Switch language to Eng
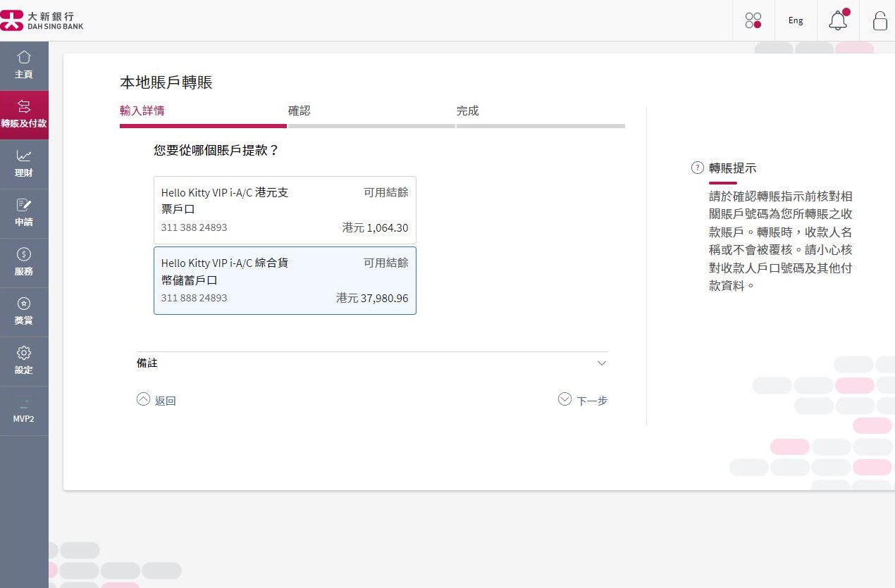 pyautogui.click(x=796, y=20)
